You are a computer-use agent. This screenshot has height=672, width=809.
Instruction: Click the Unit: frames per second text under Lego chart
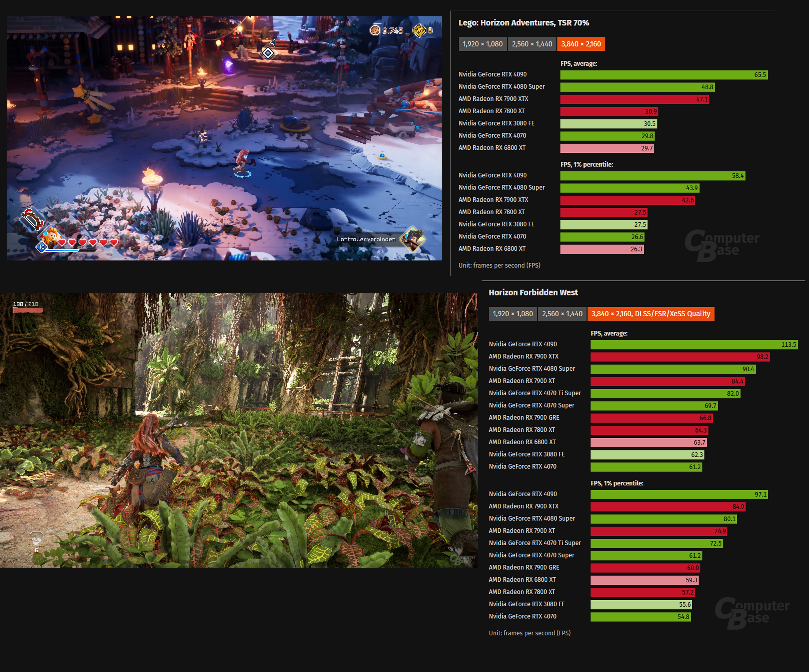click(x=499, y=265)
